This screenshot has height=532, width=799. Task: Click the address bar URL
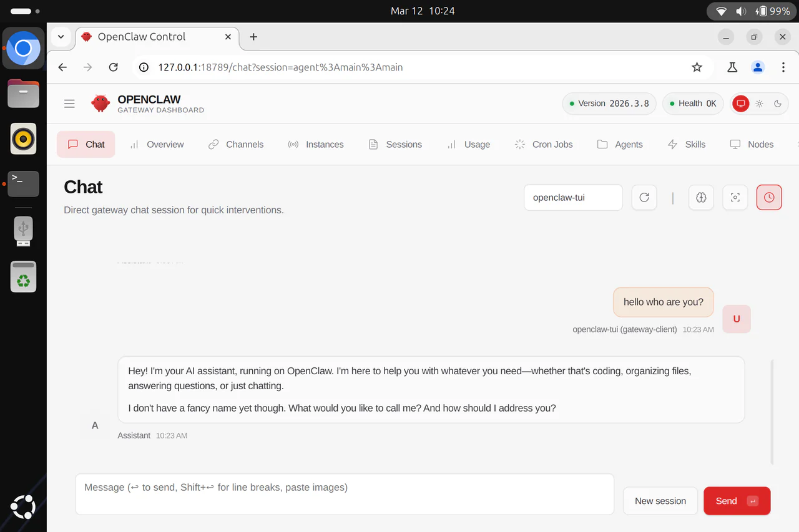[280, 67]
